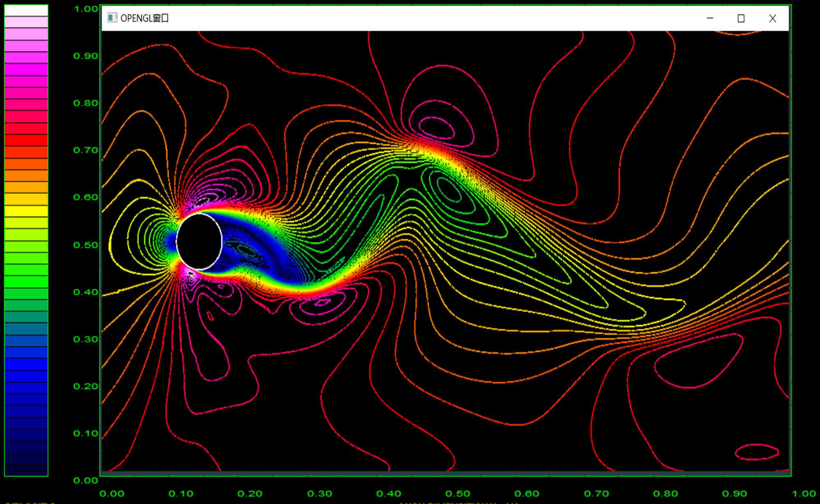Click the 1.00 label atop the vertical axis
This screenshot has width=820, height=504.
tap(86, 9)
